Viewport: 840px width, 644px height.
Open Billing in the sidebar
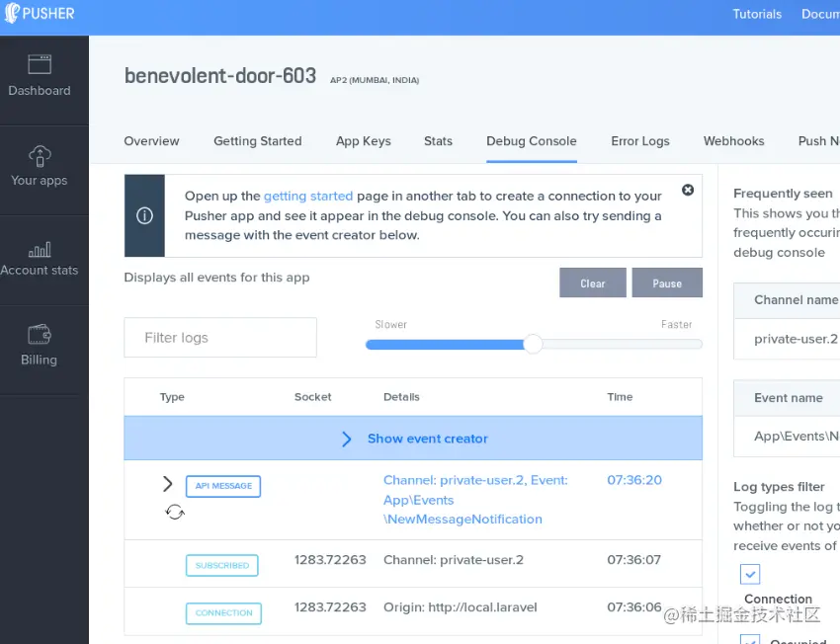tap(40, 345)
